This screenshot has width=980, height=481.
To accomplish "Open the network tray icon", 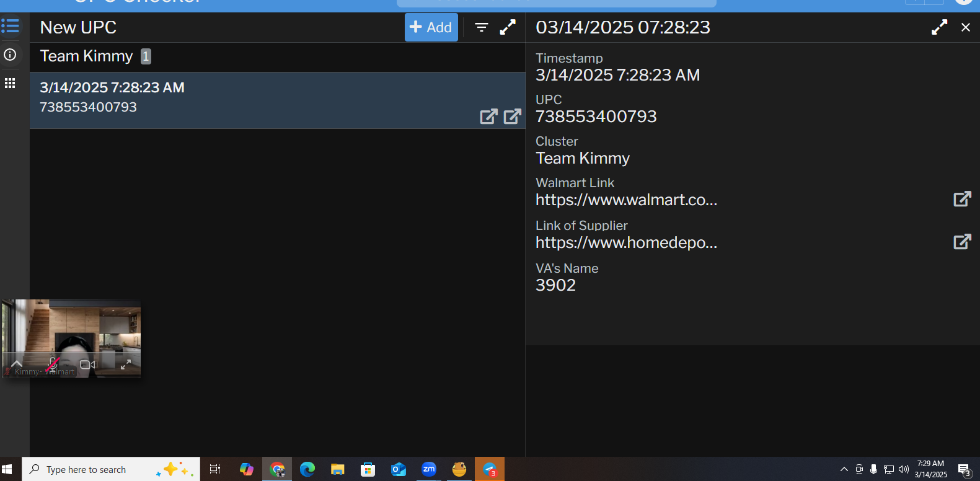I will point(889,469).
